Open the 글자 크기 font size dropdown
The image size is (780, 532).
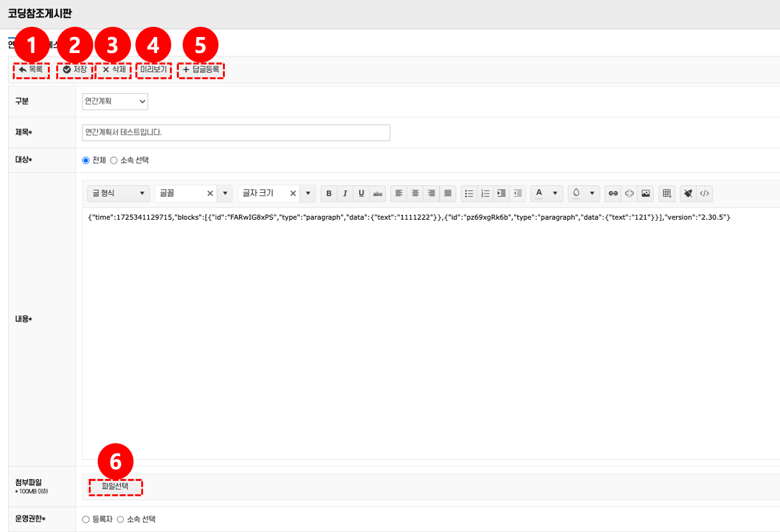309,194
